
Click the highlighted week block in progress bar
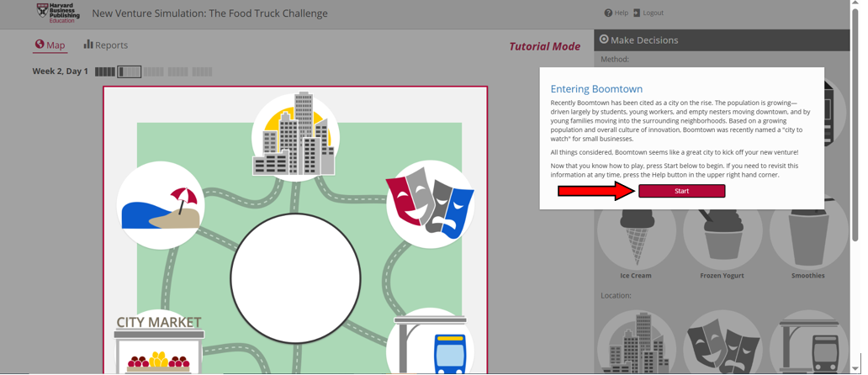point(129,72)
